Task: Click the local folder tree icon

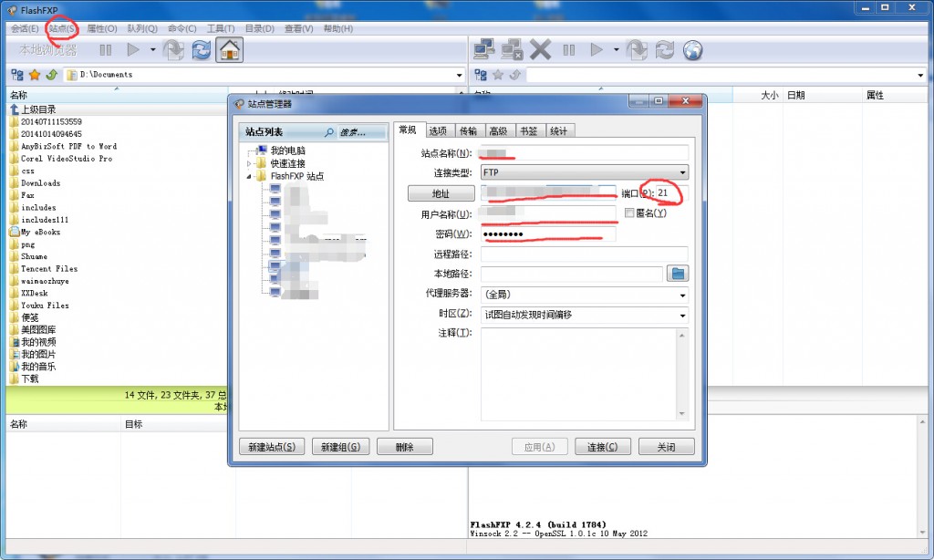Action: click(x=17, y=75)
